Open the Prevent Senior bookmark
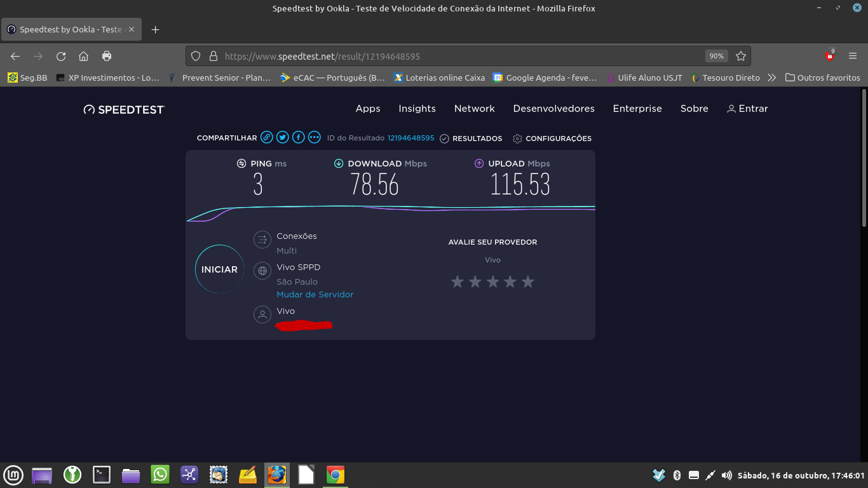The width and height of the screenshot is (868, 488). 220,78
